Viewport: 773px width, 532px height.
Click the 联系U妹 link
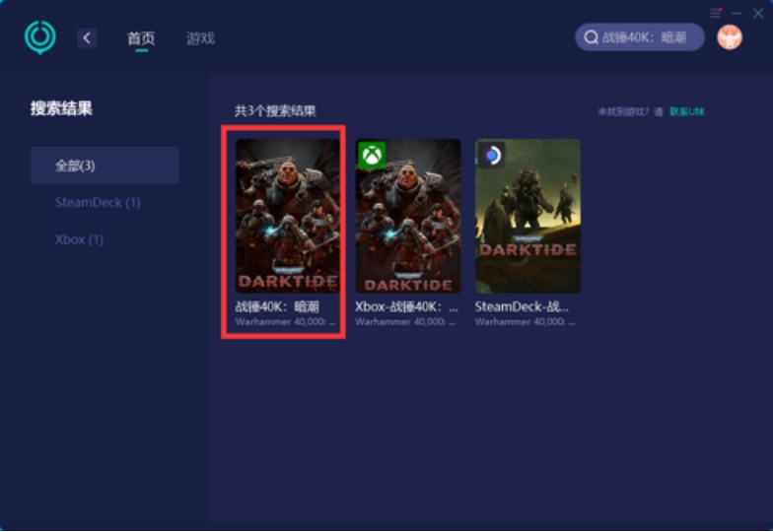686,112
